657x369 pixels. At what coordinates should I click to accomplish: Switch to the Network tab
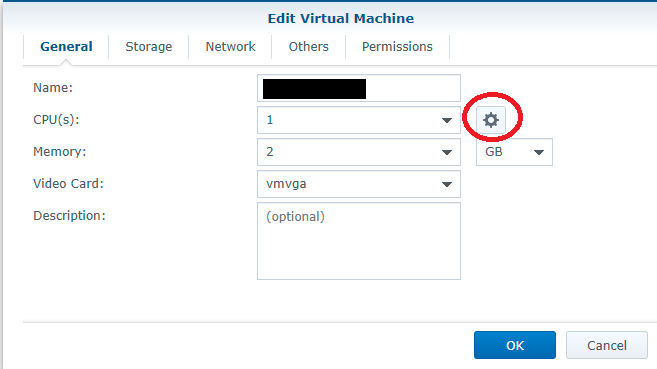230,46
